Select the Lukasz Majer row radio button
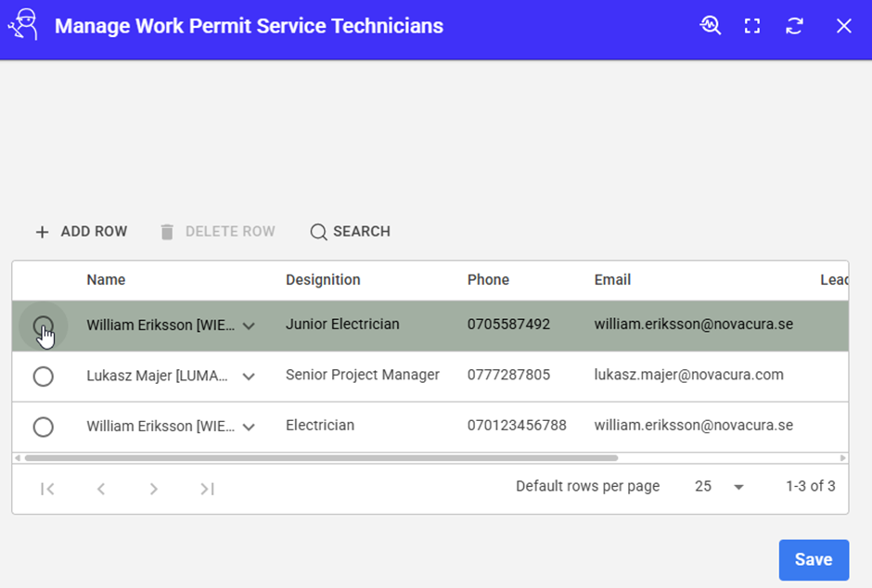 [x=43, y=377]
